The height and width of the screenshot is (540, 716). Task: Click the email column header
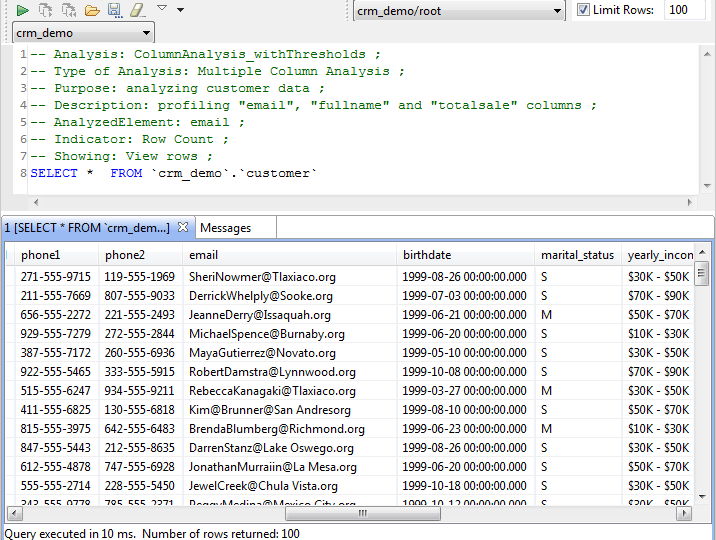click(x=203, y=255)
